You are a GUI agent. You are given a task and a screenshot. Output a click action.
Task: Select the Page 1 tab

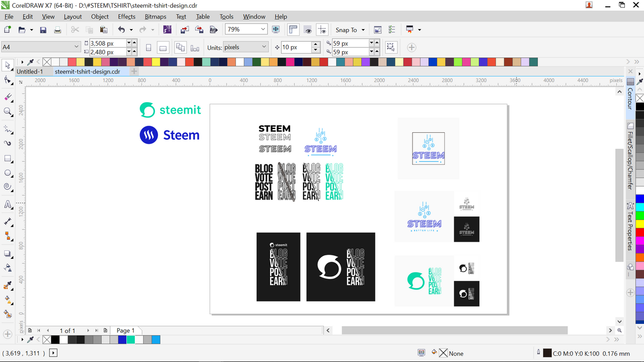click(x=125, y=330)
